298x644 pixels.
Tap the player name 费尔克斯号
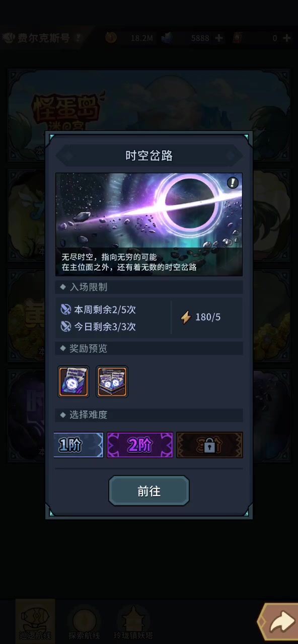click(x=44, y=38)
